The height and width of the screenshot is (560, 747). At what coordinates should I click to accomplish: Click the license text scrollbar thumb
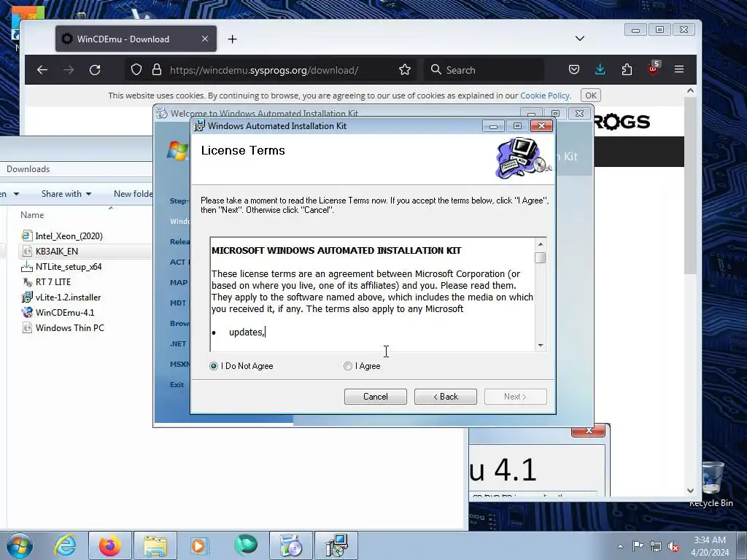541,257
